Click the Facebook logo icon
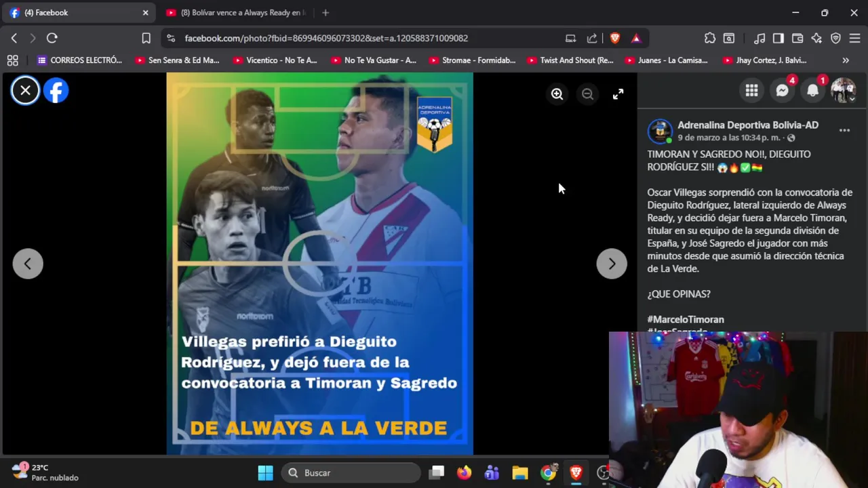 pos(56,90)
